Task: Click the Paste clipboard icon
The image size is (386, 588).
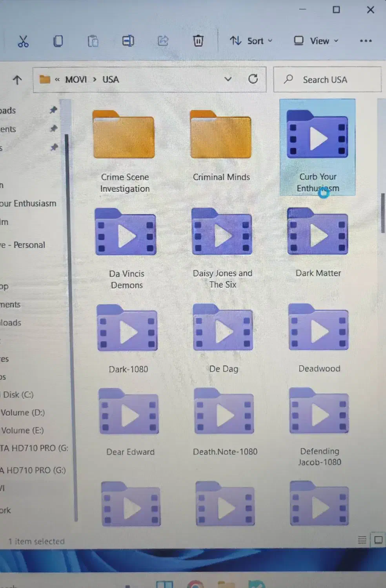Action: tap(93, 41)
